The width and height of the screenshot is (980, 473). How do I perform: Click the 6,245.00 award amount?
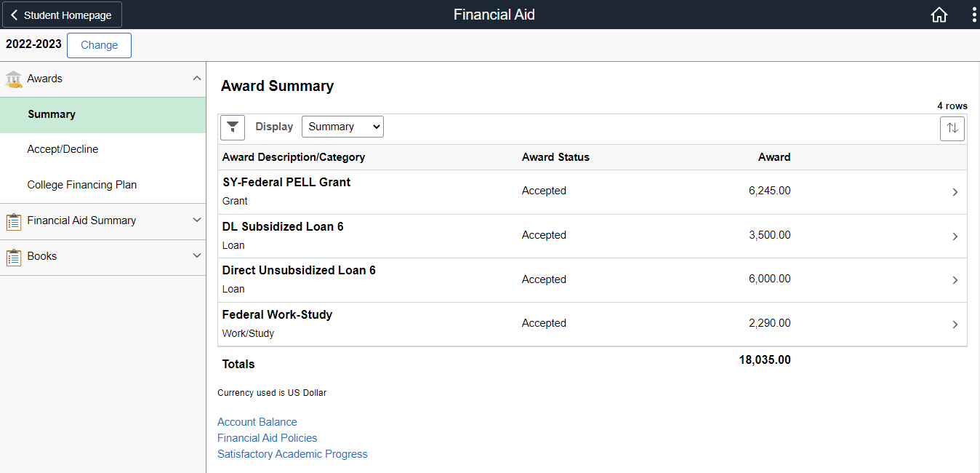tap(770, 191)
